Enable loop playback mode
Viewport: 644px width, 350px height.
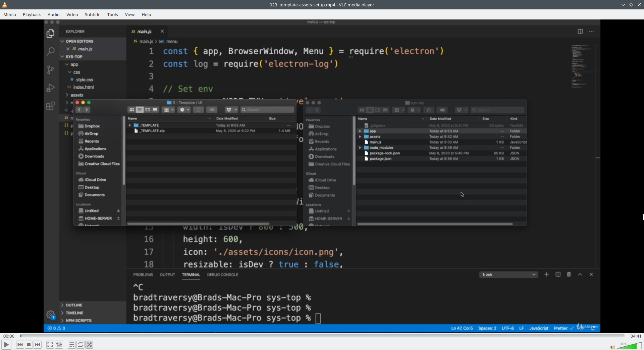tap(80, 345)
